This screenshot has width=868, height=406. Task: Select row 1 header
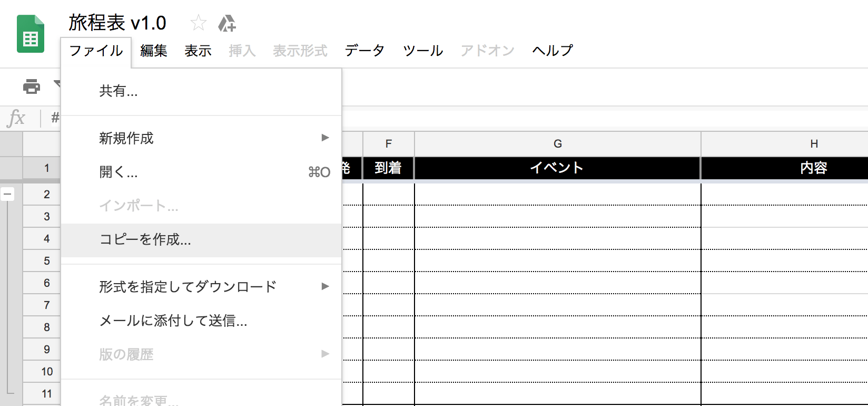42,168
